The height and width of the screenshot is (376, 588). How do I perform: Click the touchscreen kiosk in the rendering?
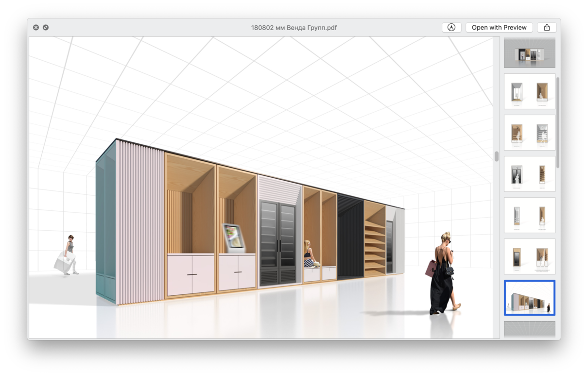233,238
